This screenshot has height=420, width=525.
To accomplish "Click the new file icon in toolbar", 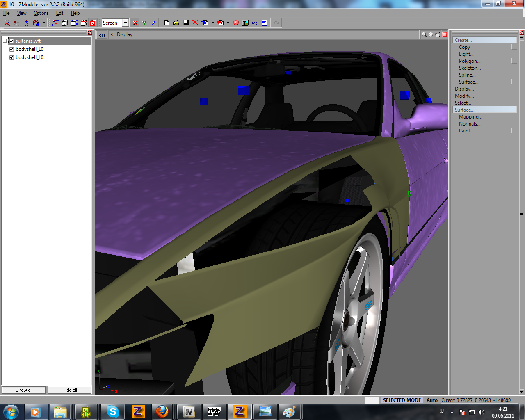I will pos(167,23).
